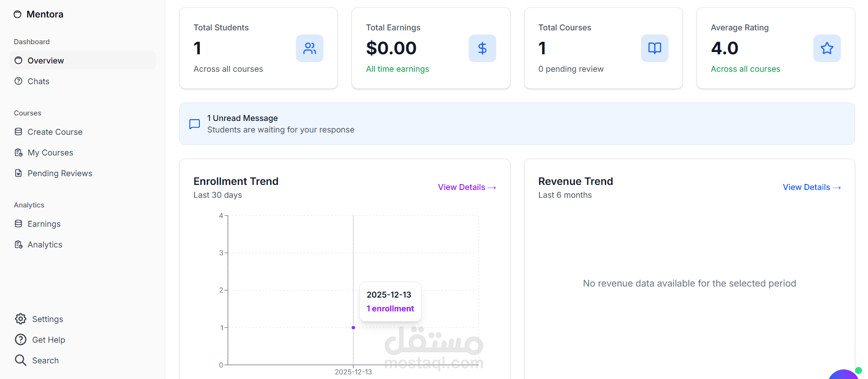View Details of Revenue Trend

pyautogui.click(x=812, y=187)
